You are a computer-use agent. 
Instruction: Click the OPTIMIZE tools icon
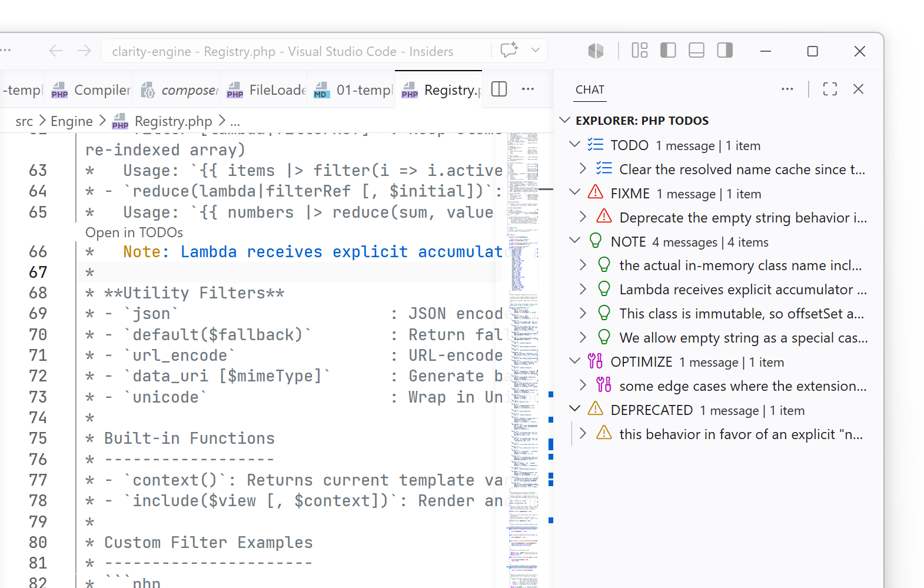pos(596,361)
